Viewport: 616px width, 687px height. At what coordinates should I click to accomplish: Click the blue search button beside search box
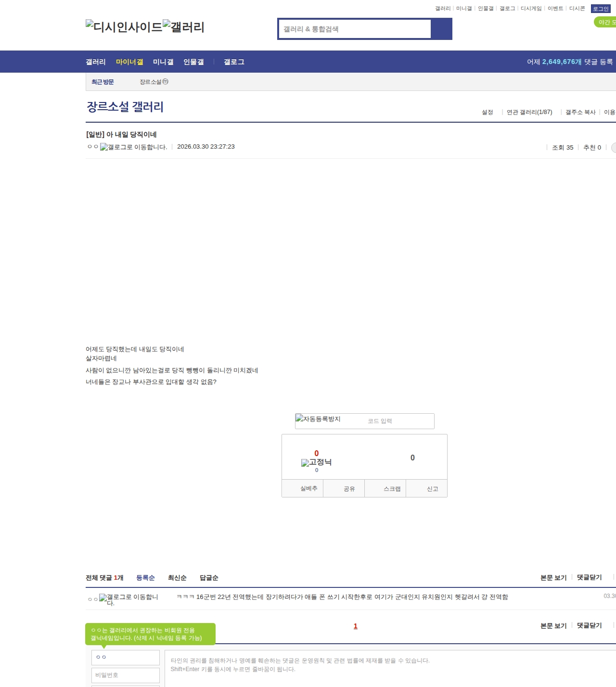[441, 29]
